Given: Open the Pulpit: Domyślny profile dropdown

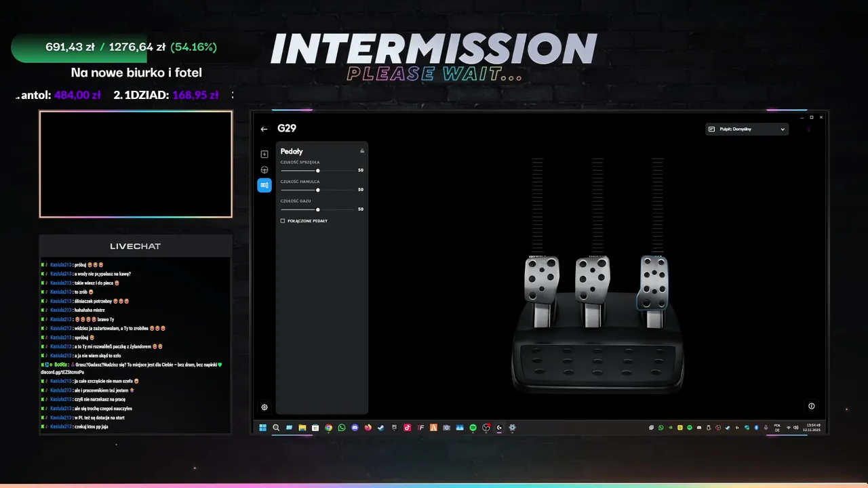Looking at the screenshot, I should [747, 129].
